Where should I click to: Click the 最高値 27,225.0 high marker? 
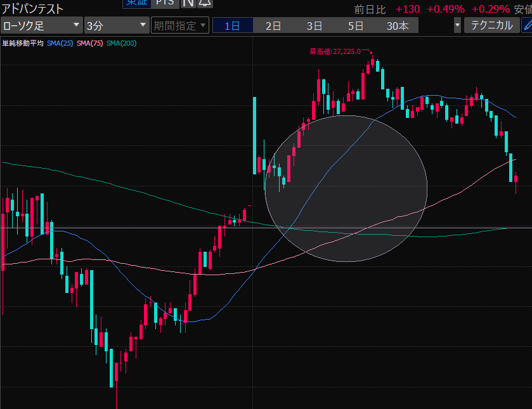coord(335,51)
